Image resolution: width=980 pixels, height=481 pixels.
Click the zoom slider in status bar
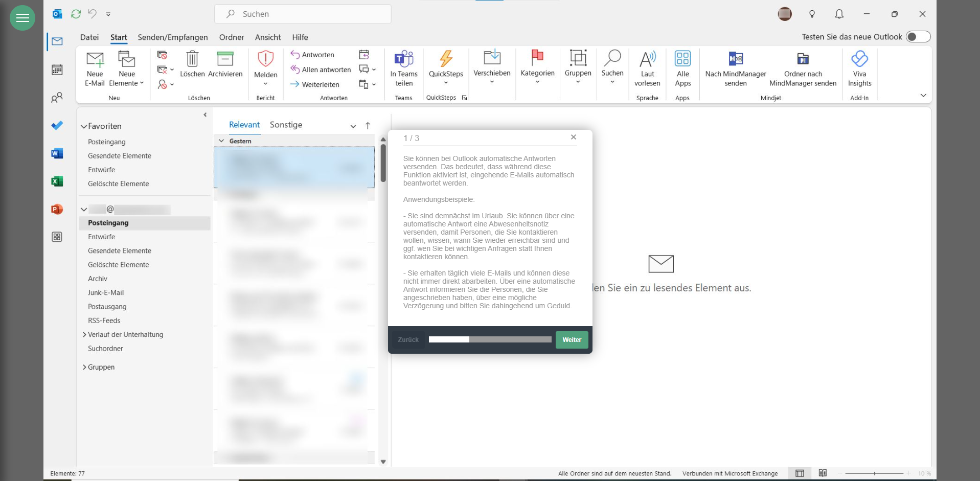[874, 473]
